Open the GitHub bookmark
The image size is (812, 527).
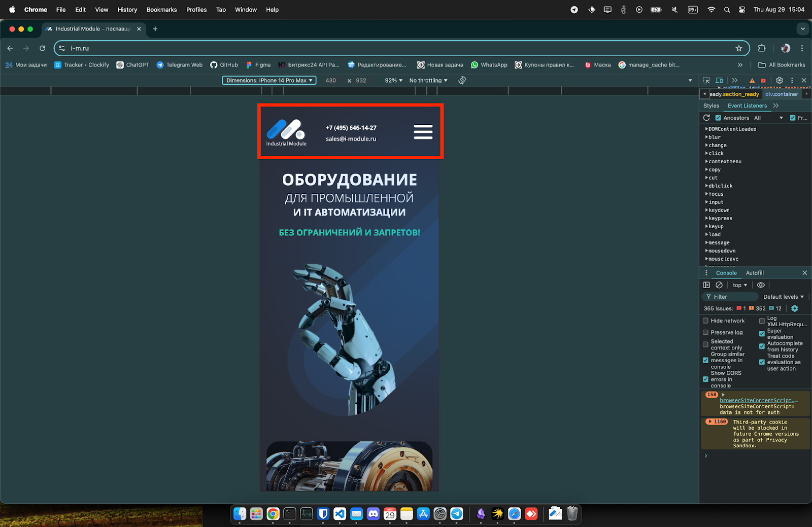(x=224, y=65)
